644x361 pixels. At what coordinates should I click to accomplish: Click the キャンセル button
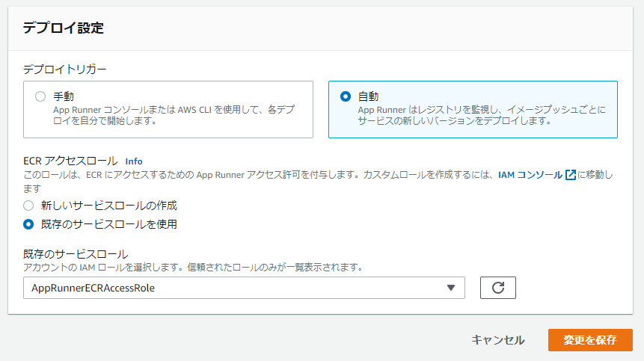pyautogui.click(x=498, y=339)
